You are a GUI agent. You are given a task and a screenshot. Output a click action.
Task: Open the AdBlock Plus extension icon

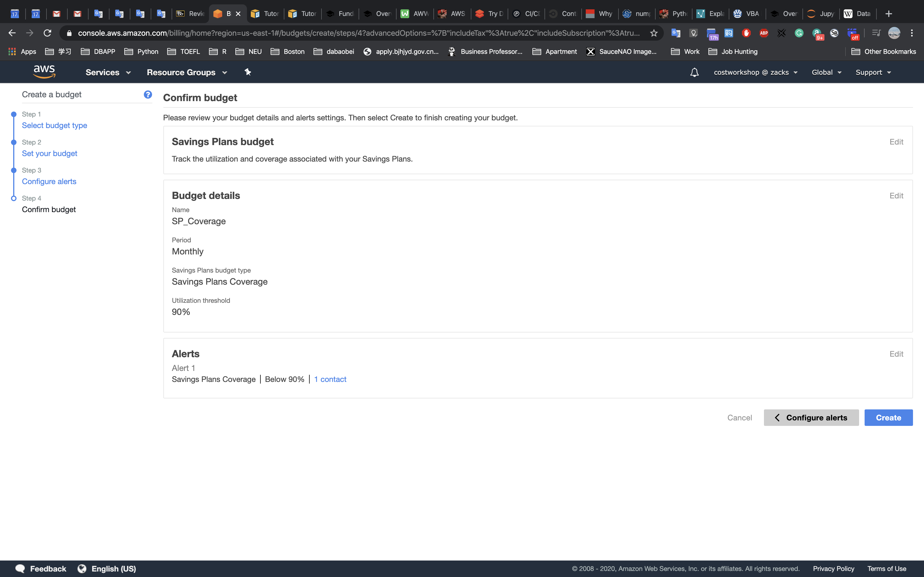coord(764,33)
